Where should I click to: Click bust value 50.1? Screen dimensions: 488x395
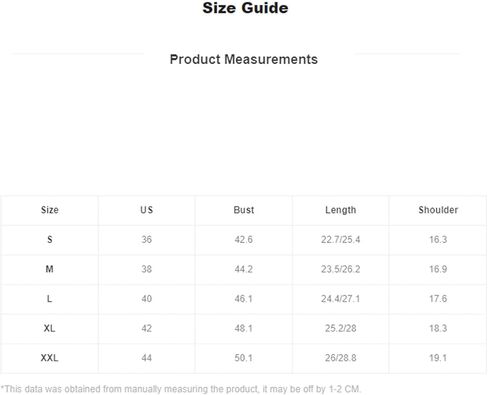(244, 358)
